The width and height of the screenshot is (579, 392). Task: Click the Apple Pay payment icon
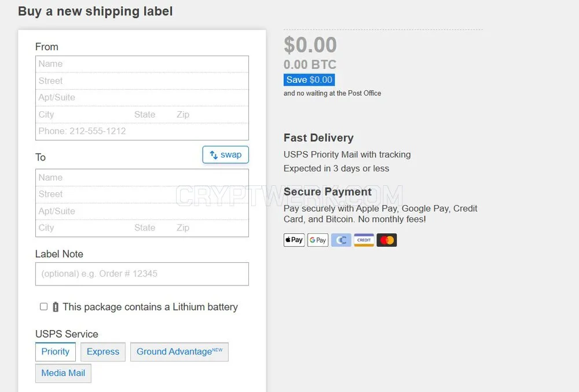coord(294,240)
